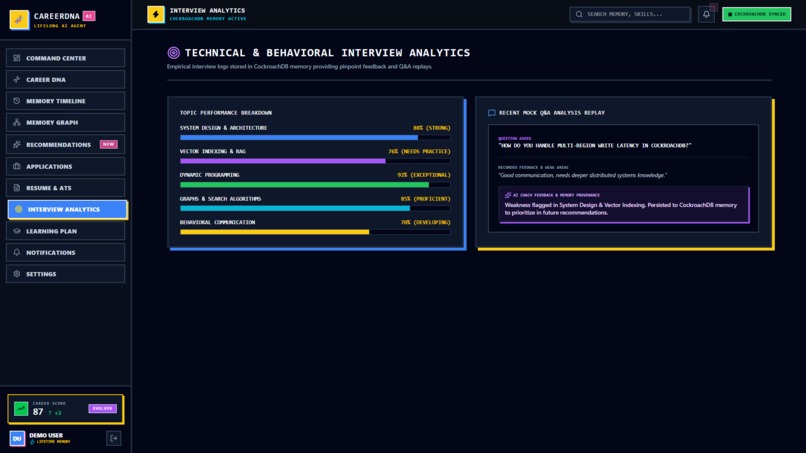The image size is (806, 453).
Task: Click the Recommendations sparkles icon
Action: pyautogui.click(x=16, y=144)
